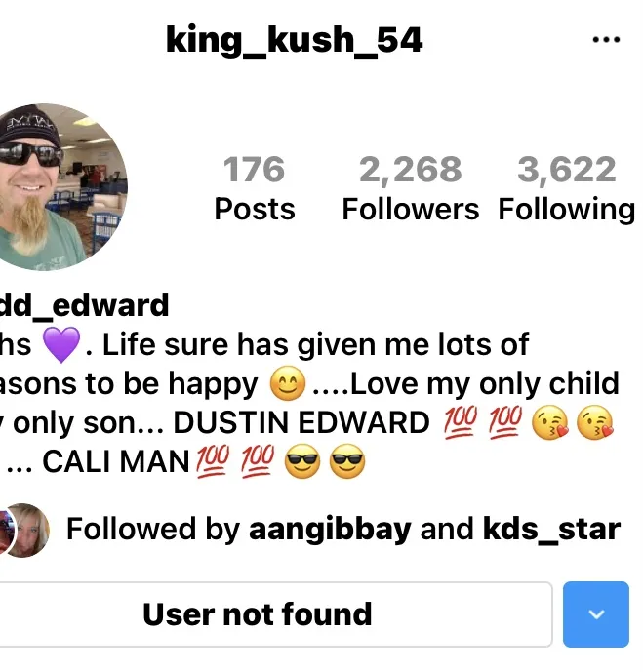Expand the blue chevron suggestions dropdown

point(596,614)
